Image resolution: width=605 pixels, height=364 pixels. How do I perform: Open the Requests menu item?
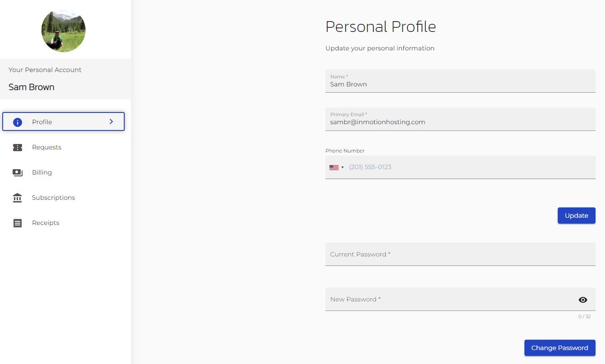[47, 147]
